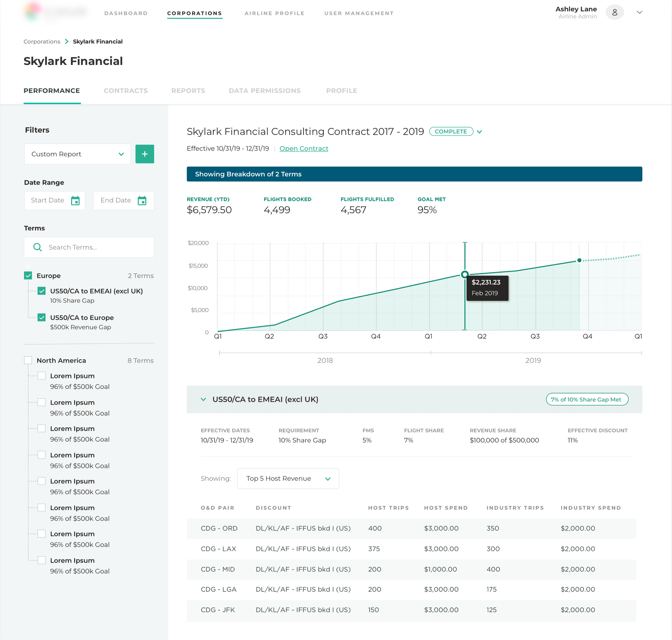Open Contract via the link
Screen dimensions: 672x640
304,148
